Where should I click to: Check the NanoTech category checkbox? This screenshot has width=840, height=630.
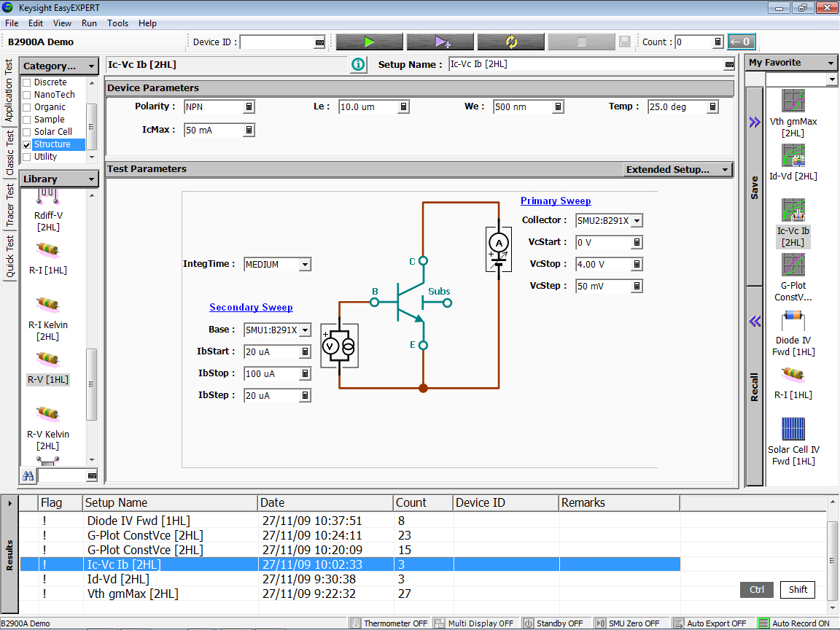[x=27, y=95]
